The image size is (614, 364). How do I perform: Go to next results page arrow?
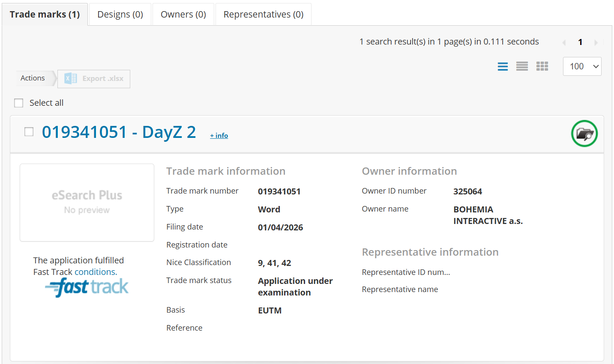pos(596,42)
